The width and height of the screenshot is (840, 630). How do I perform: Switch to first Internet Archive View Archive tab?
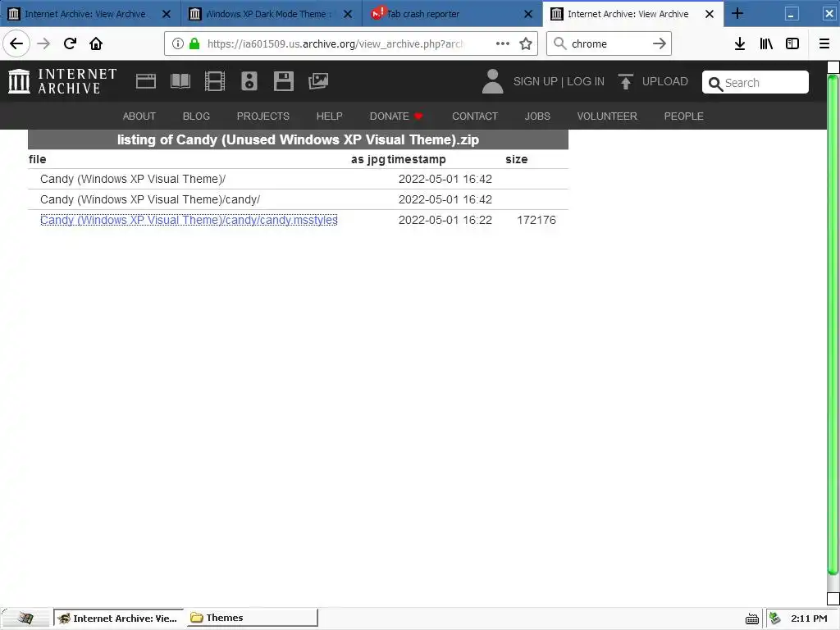(x=84, y=14)
